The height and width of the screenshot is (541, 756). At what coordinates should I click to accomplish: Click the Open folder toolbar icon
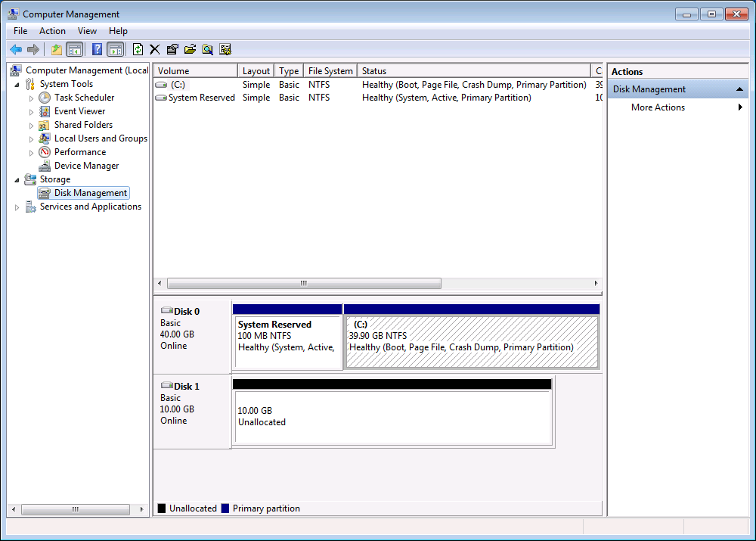point(190,49)
